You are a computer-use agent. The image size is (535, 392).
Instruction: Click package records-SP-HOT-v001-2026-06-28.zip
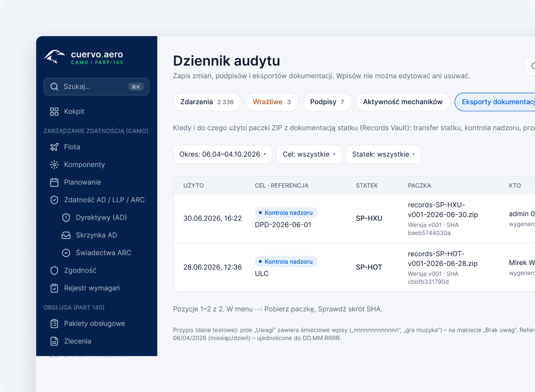pos(443,259)
